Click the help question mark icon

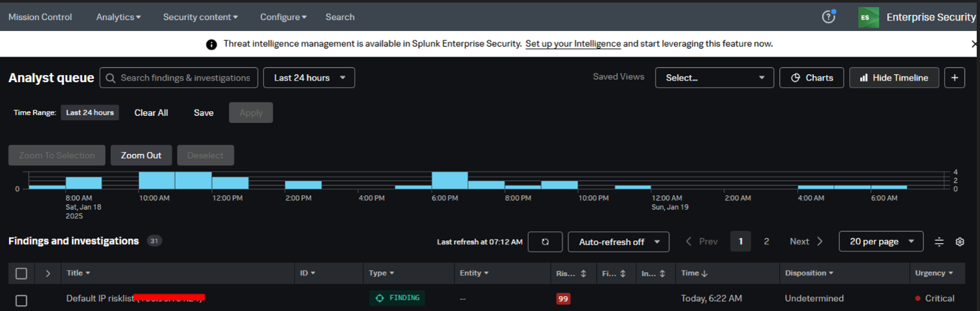[828, 17]
